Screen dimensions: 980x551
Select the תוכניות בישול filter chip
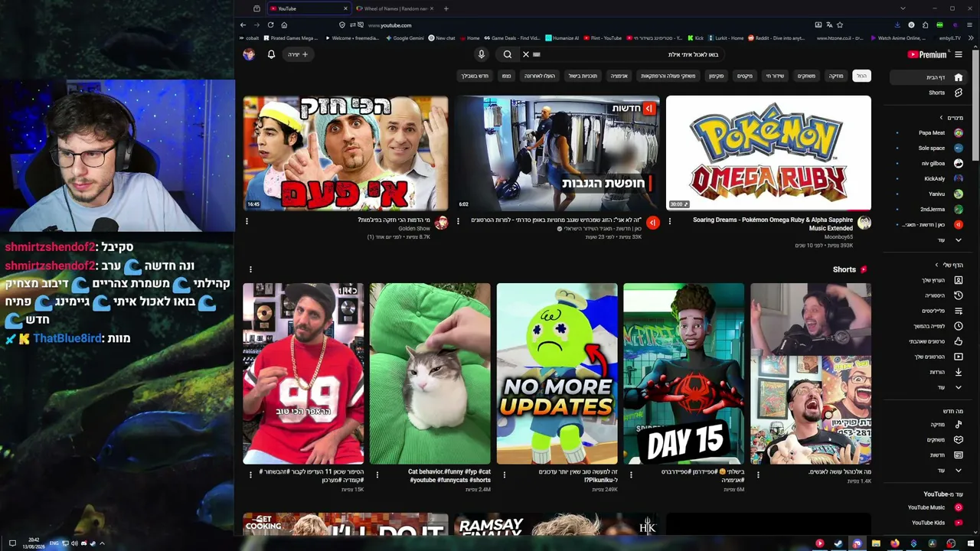tap(583, 76)
